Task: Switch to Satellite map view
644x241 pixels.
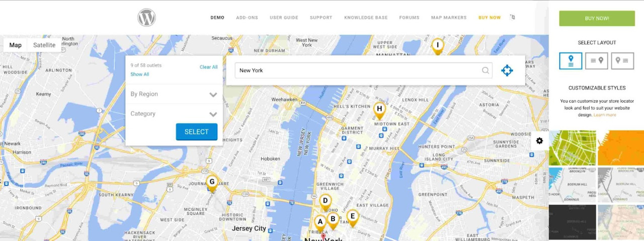Action: tap(44, 45)
